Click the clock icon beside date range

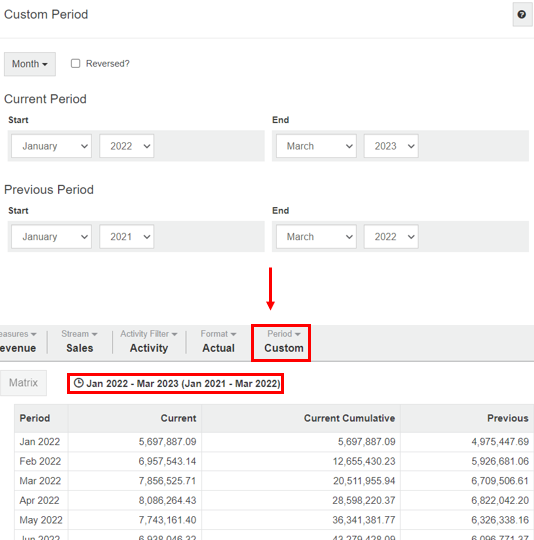coord(78,383)
